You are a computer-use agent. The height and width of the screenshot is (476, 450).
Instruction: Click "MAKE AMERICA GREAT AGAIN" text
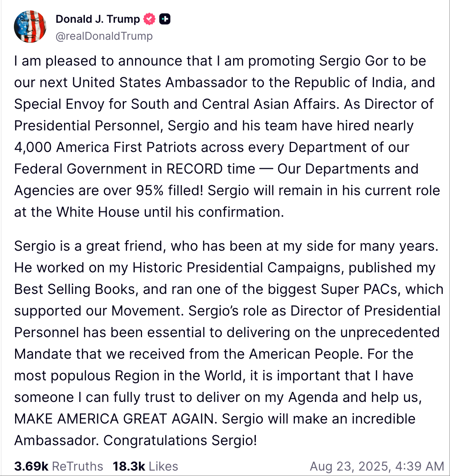(115, 419)
